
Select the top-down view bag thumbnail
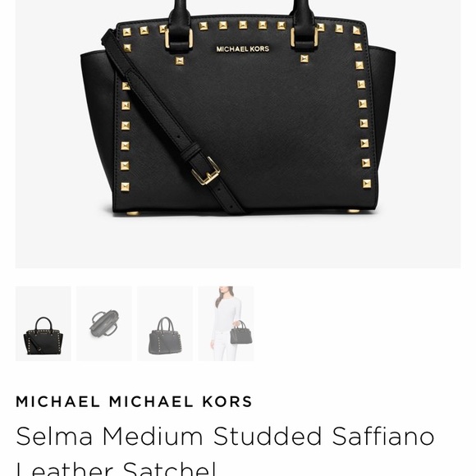(x=104, y=323)
